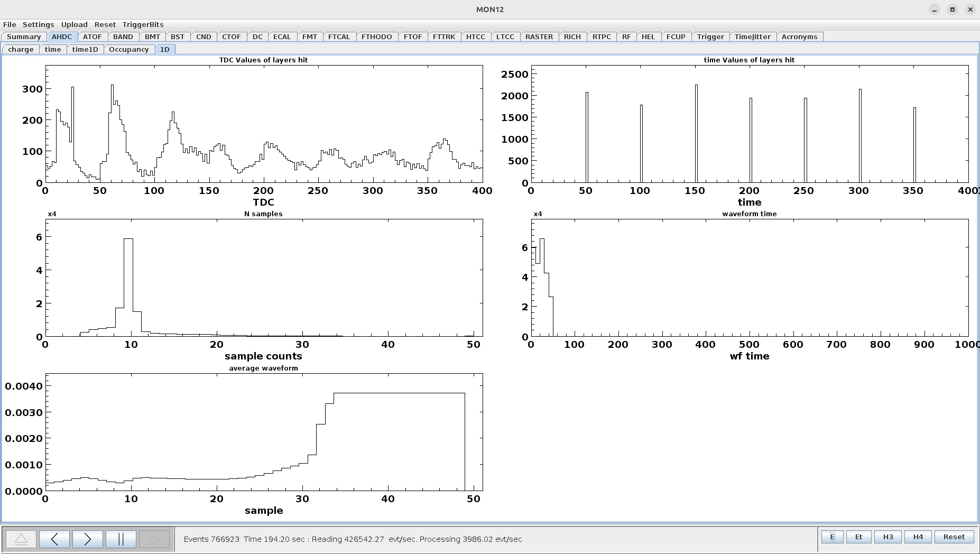Advance to next event with right arrow
The image size is (980, 554).
pos(87,539)
